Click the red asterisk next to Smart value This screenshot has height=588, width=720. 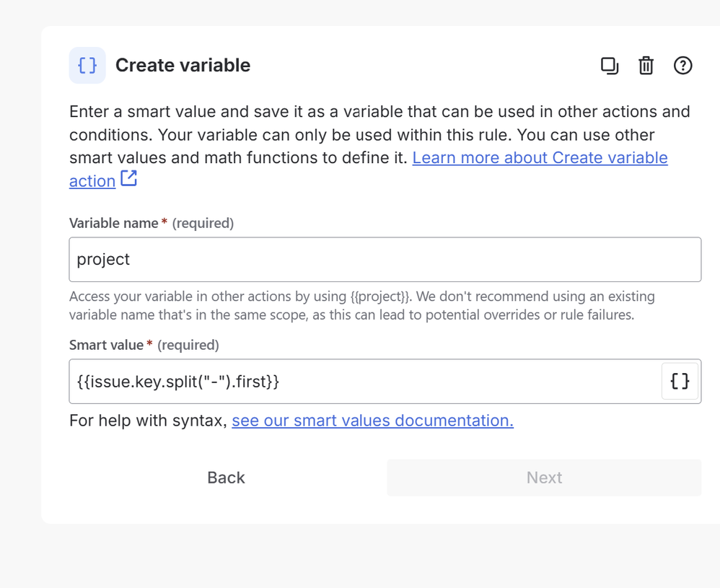tap(149, 343)
